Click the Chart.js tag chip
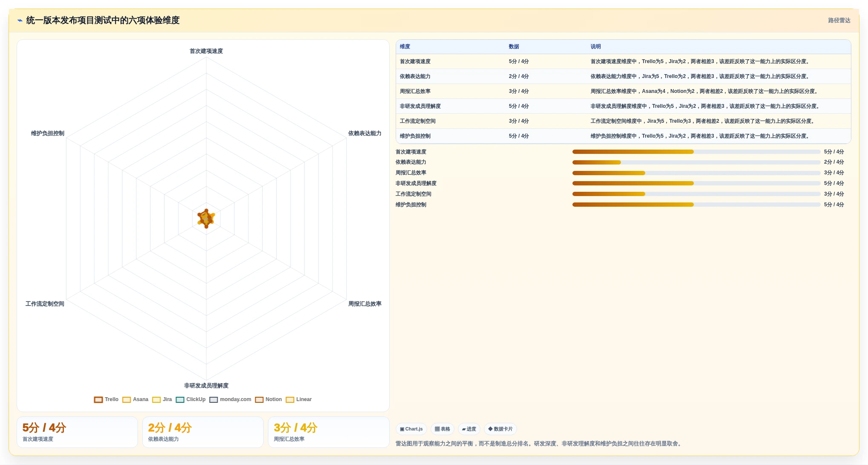The height and width of the screenshot is (465, 868). pyautogui.click(x=411, y=429)
